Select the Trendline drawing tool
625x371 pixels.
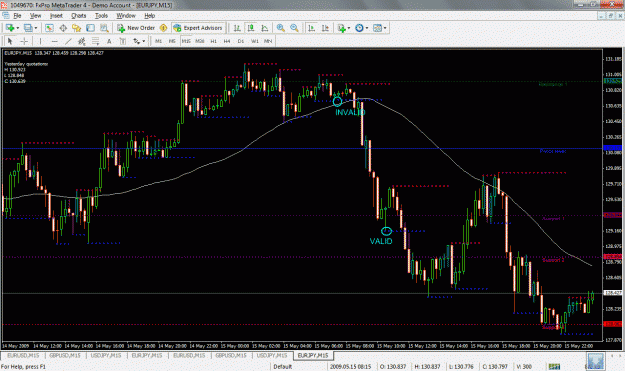(x=68, y=41)
